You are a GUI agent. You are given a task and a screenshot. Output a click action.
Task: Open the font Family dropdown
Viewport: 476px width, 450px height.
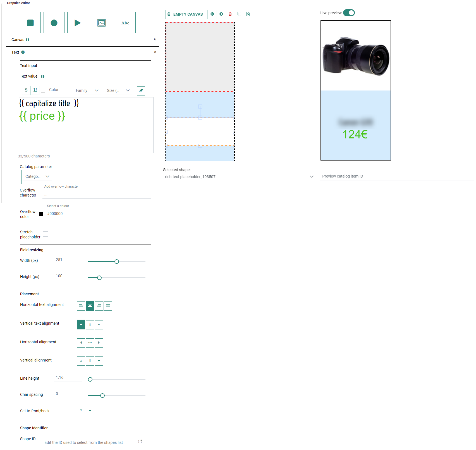click(87, 90)
